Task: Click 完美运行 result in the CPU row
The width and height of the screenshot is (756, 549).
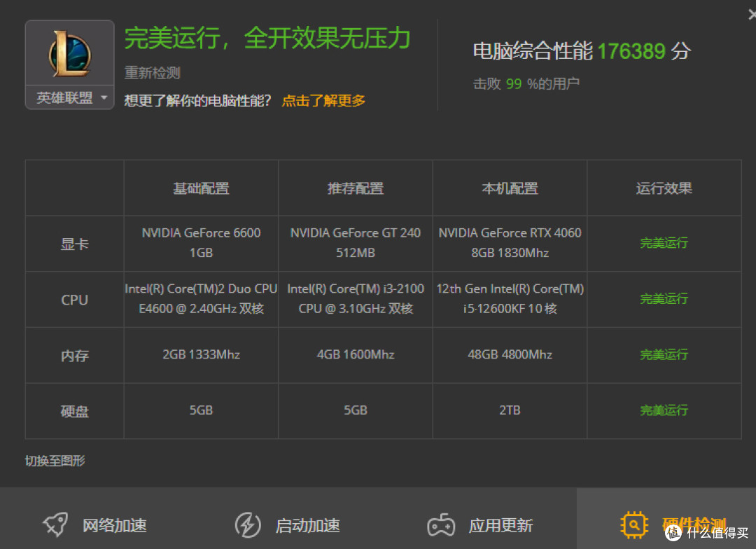Action: [x=664, y=298]
